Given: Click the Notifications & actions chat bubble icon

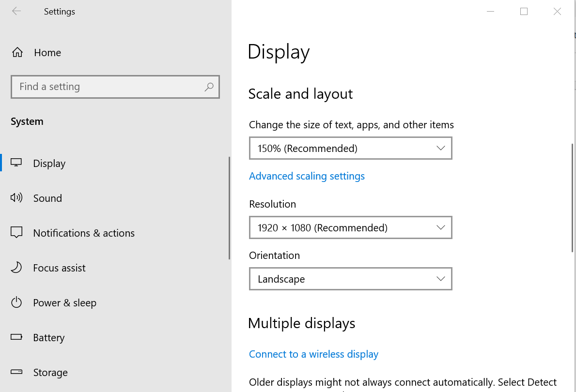Looking at the screenshot, I should pyautogui.click(x=16, y=233).
